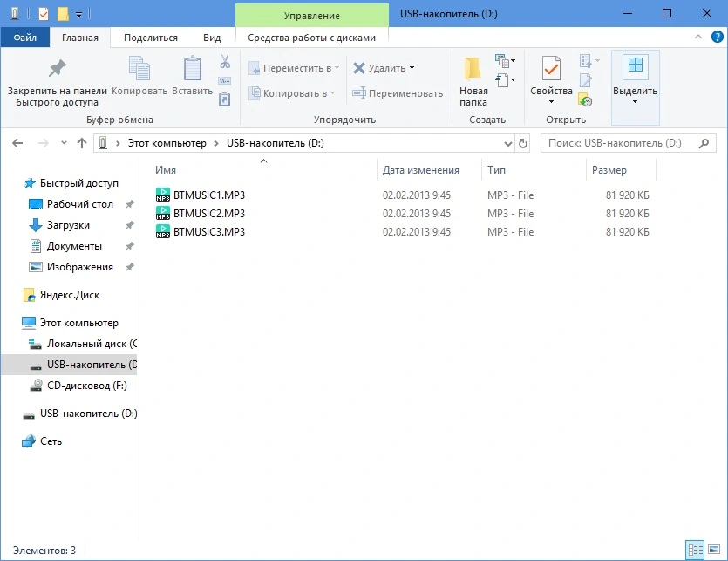The width and height of the screenshot is (728, 561).
Task: Click the Edit icon in Открыть group
Action: [586, 80]
